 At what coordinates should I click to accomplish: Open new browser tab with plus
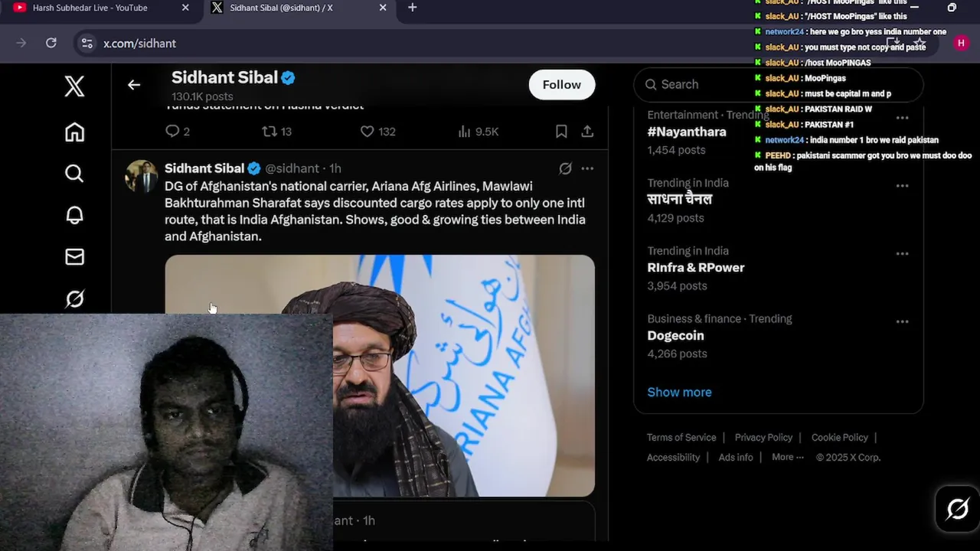pos(412,8)
